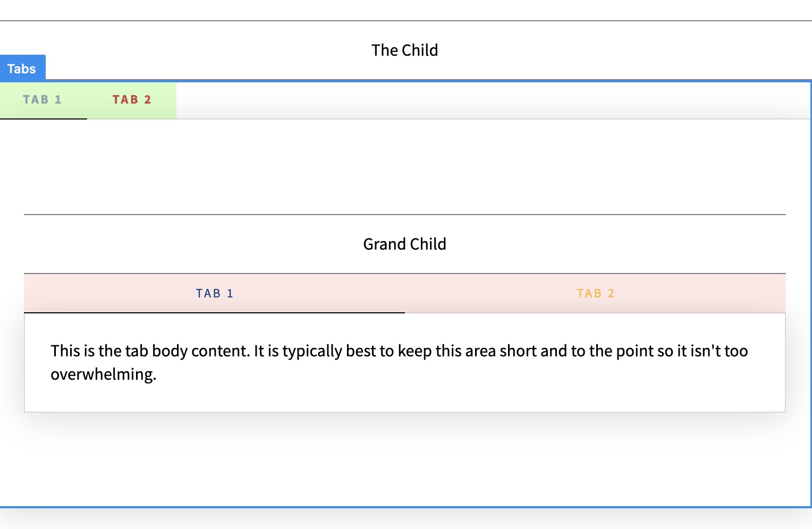The width and height of the screenshot is (812, 529).
Task: Click The Child heading text
Action: tap(405, 50)
